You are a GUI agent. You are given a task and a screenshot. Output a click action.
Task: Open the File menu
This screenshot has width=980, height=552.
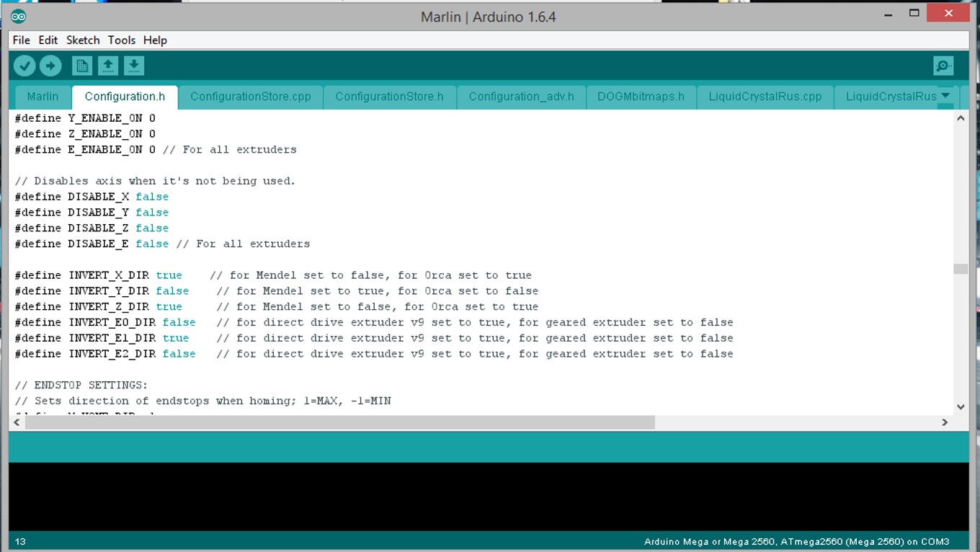(21, 40)
